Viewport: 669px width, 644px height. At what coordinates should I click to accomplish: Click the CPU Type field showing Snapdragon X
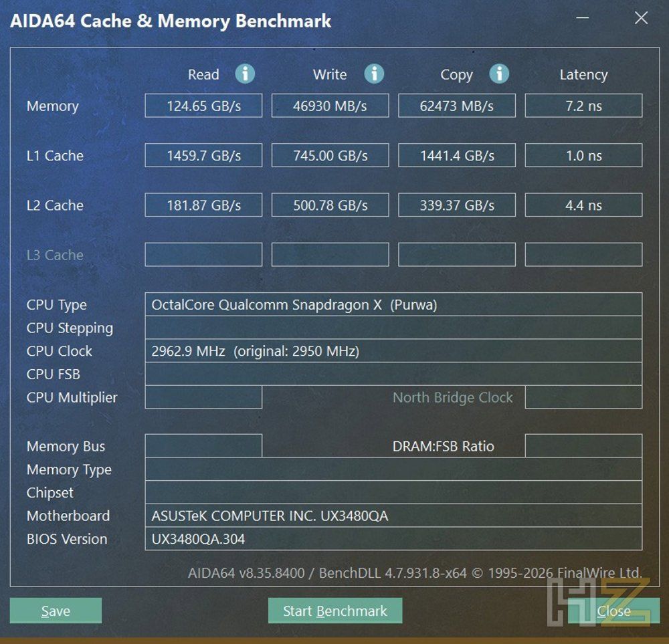click(393, 304)
